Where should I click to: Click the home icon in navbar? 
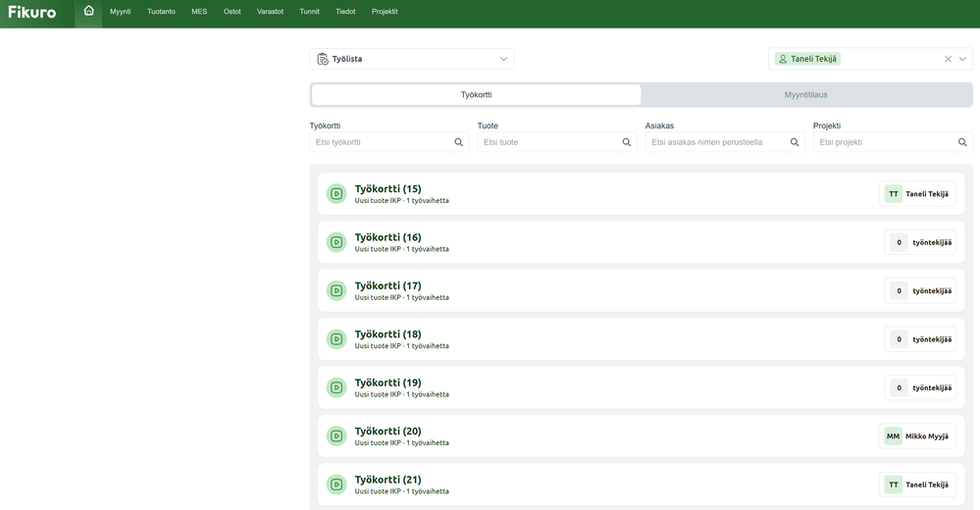(x=88, y=12)
